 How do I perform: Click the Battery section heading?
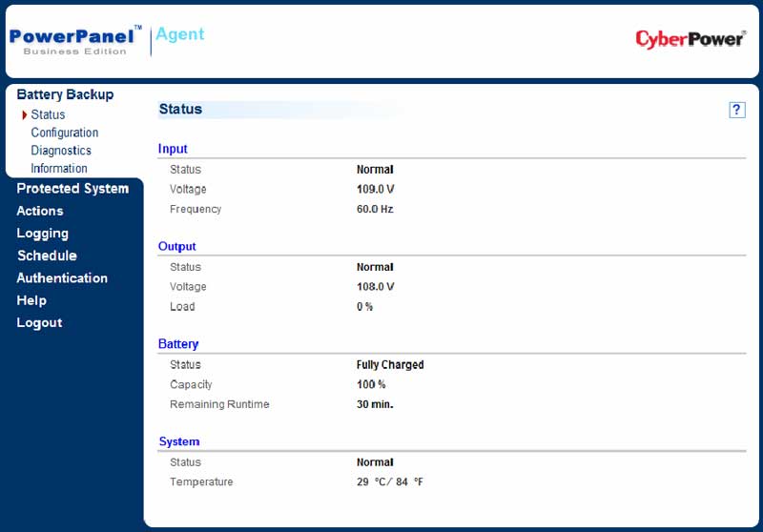178,344
